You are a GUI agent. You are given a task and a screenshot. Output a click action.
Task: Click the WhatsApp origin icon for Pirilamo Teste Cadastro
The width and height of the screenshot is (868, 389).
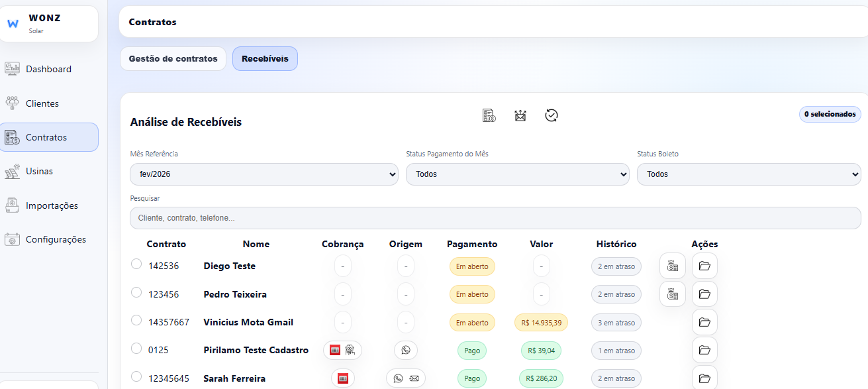click(x=406, y=351)
